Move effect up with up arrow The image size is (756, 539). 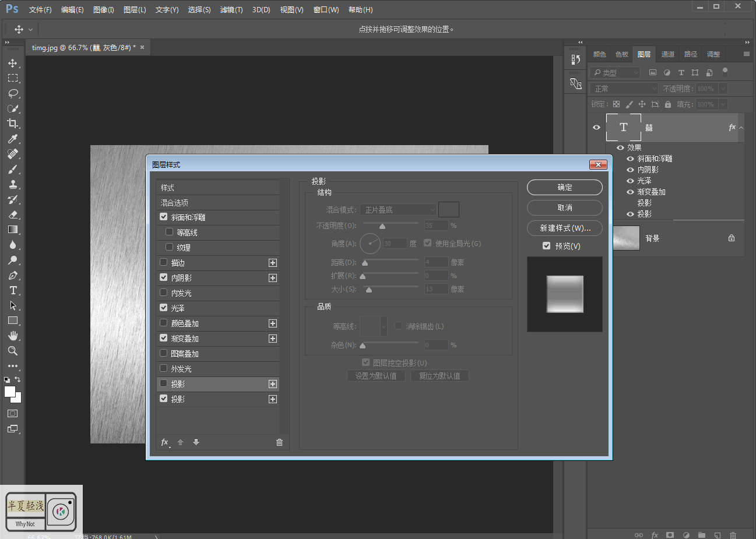(x=180, y=442)
